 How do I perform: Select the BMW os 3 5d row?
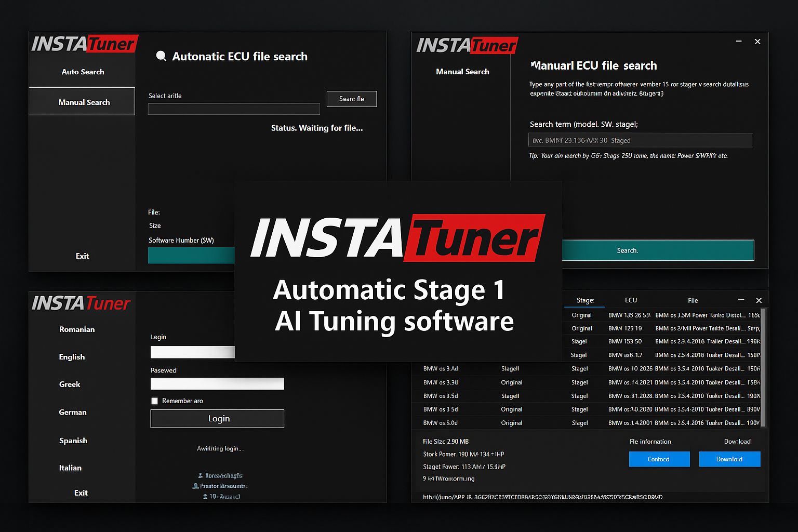click(x=587, y=409)
